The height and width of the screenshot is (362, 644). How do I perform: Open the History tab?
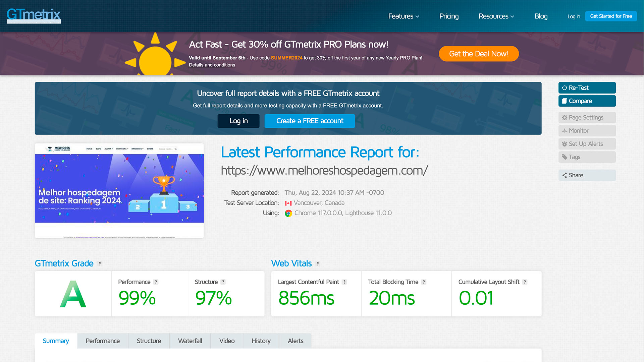tap(261, 341)
